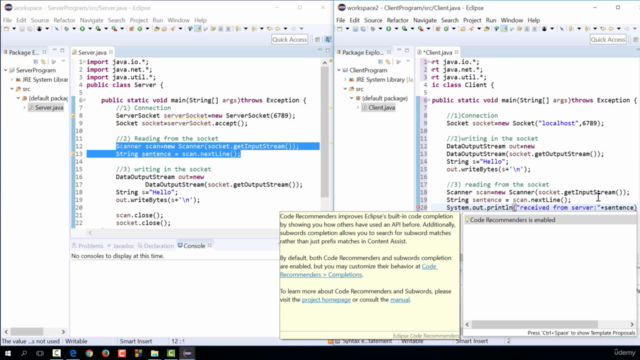
Task: Open Chrome from Windows taskbar
Action: (x=89, y=353)
